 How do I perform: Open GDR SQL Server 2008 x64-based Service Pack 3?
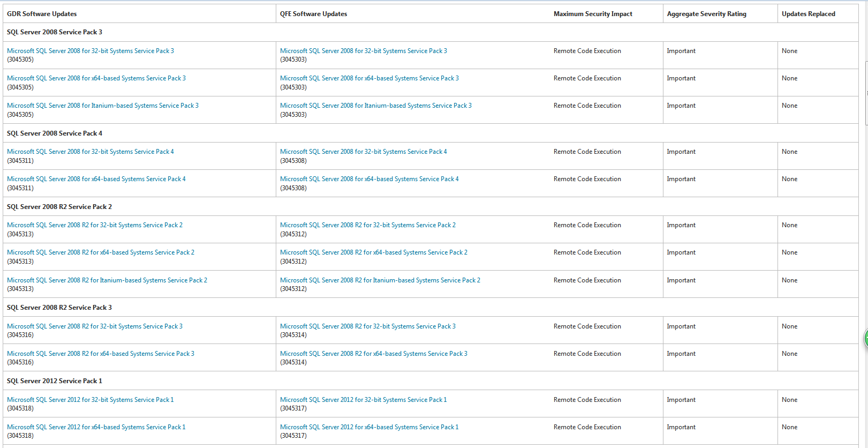[96, 78]
